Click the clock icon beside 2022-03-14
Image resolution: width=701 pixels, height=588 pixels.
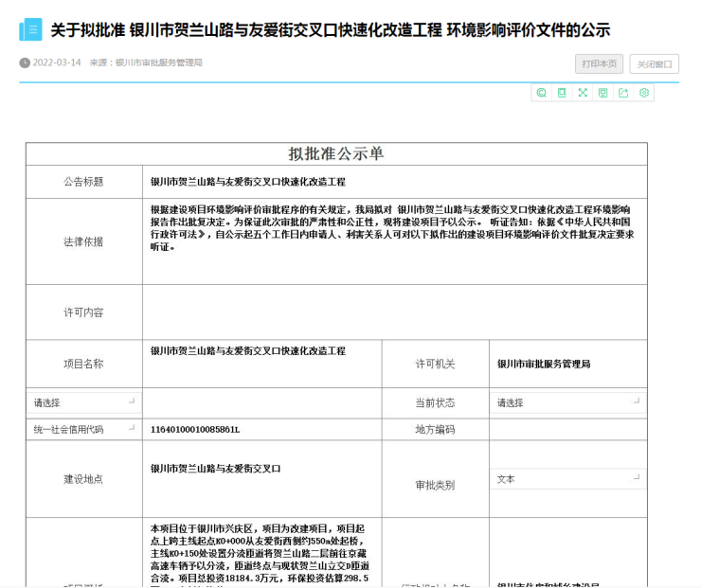point(25,63)
